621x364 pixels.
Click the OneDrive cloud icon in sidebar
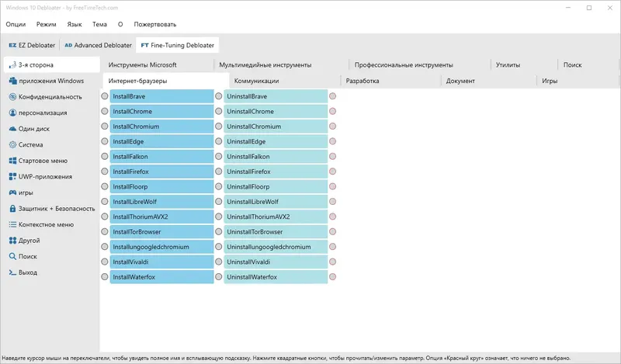tap(12, 129)
